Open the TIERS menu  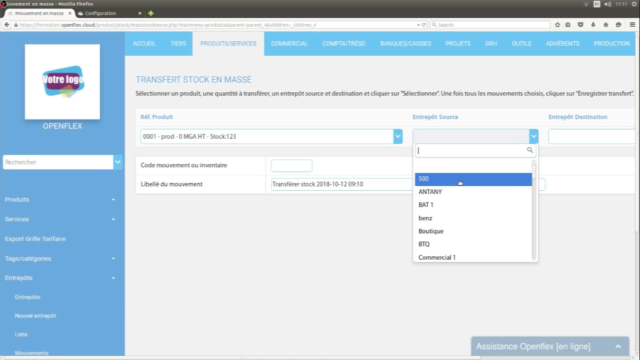178,44
